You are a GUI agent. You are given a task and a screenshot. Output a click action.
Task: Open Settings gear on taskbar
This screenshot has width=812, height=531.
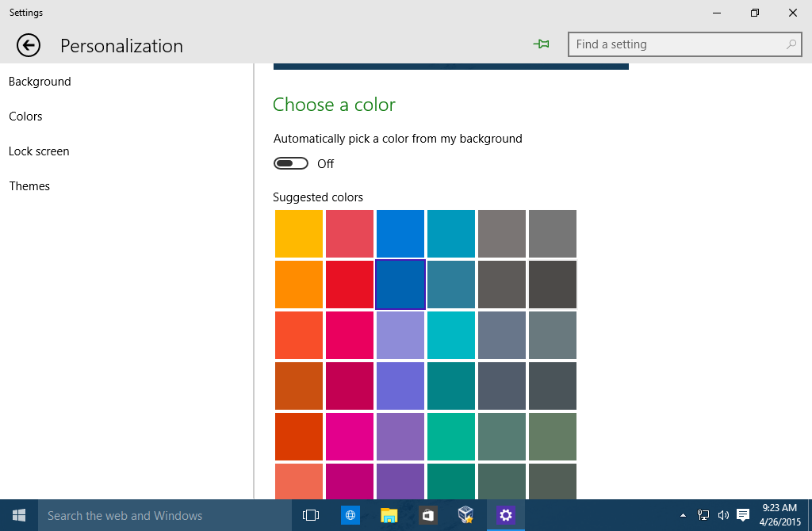[505, 515]
